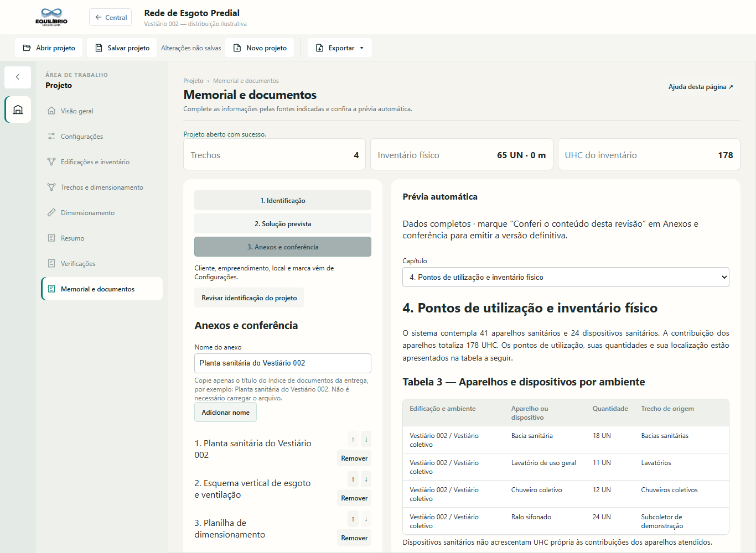Switch to the 2. Solução prevista step
This screenshot has width=756, height=553.
(x=283, y=223)
